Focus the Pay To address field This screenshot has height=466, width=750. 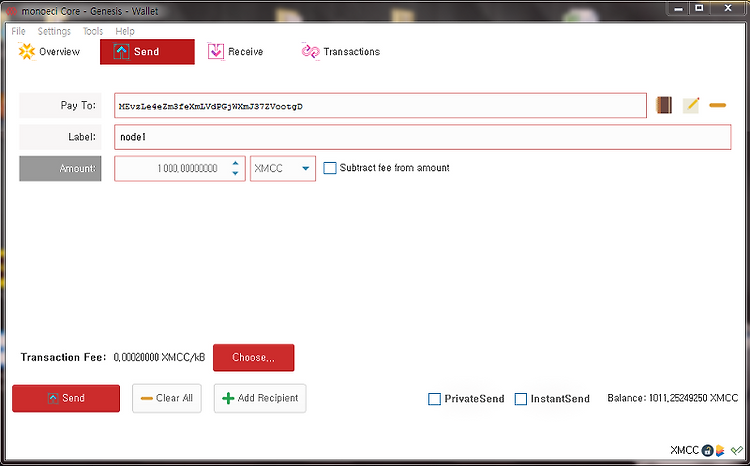(x=380, y=106)
